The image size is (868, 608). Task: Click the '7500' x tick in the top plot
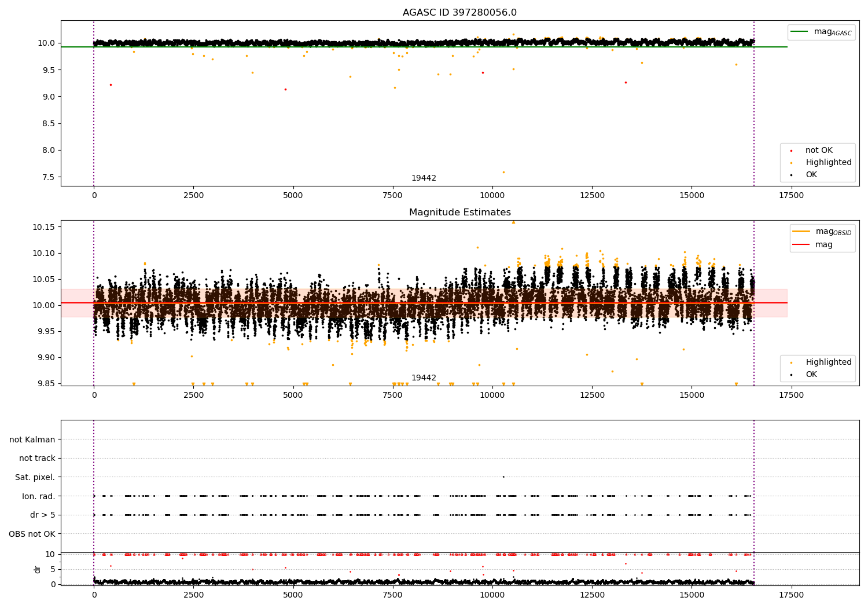(x=393, y=196)
